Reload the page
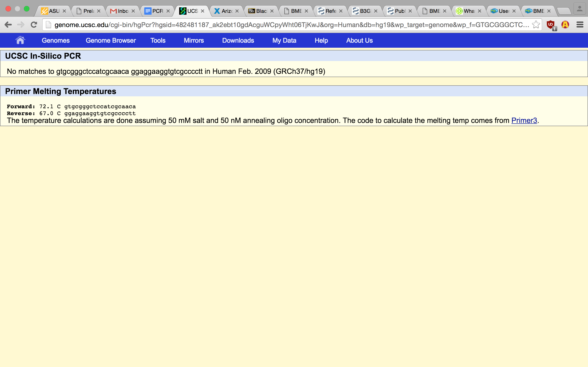Image resolution: width=588 pixels, height=367 pixels. [x=34, y=25]
